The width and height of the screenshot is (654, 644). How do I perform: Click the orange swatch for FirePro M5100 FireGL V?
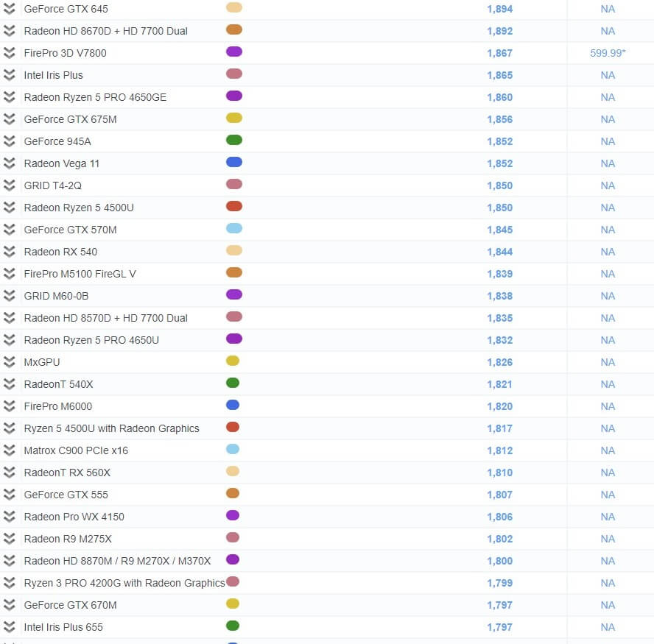(234, 272)
